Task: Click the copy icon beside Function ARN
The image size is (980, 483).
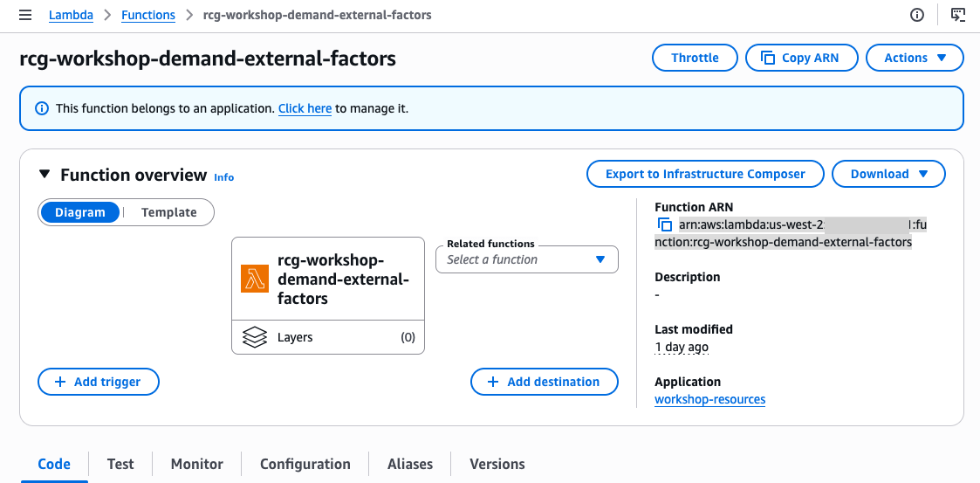Action: click(x=664, y=224)
